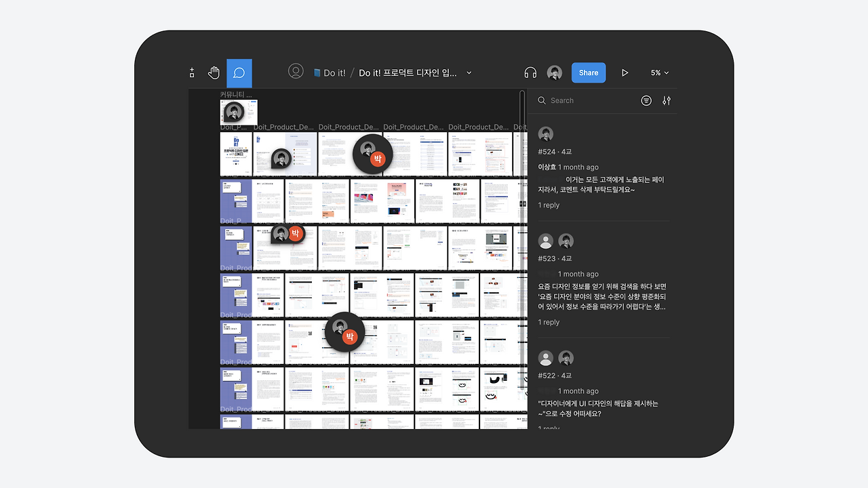Open the 5% zoom dropdown

pyautogui.click(x=660, y=73)
